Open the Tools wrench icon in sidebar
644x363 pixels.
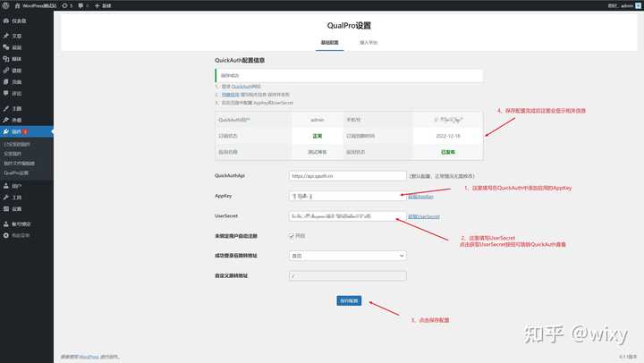[6, 198]
